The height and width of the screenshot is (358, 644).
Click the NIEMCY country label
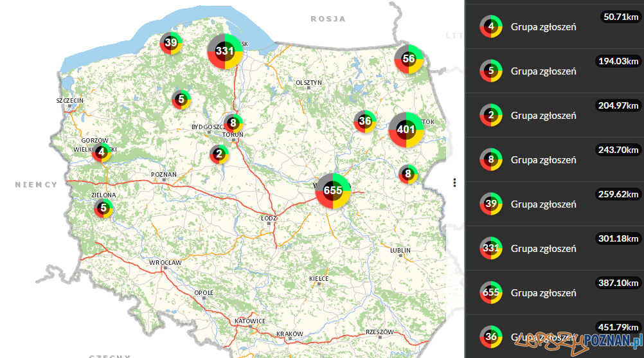coord(36,184)
